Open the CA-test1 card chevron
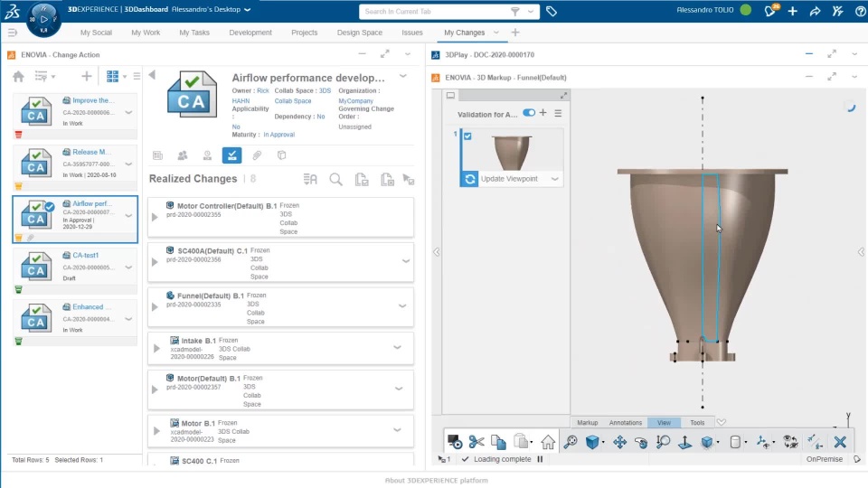The width and height of the screenshot is (868, 488). (x=128, y=267)
